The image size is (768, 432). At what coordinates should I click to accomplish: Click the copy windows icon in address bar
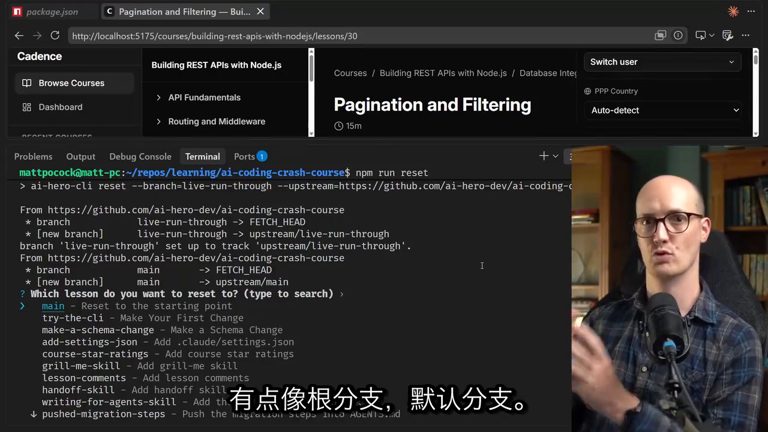660,35
